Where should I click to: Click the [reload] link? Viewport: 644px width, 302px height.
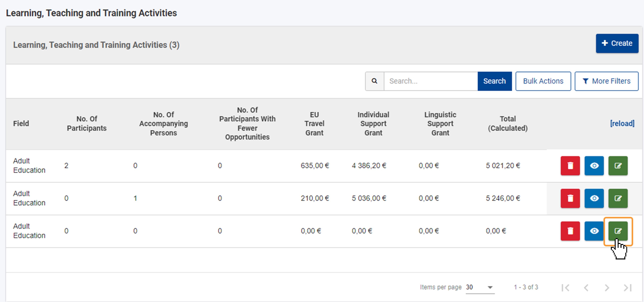click(622, 123)
